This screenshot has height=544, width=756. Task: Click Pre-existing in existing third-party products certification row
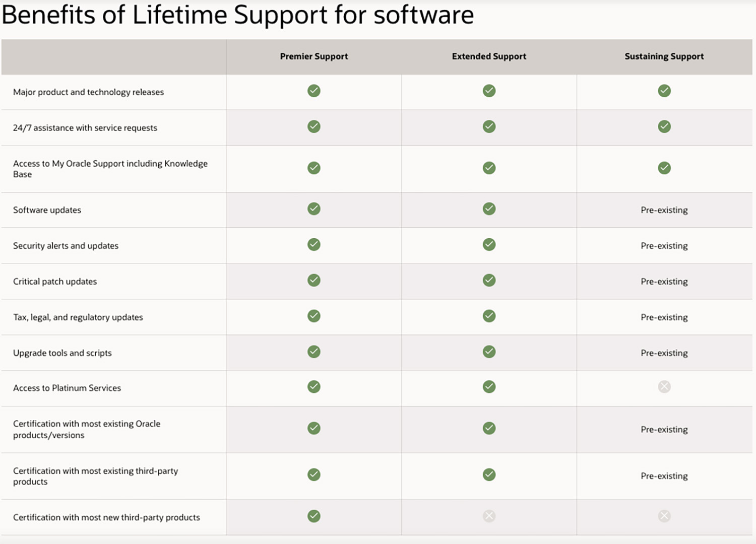coord(664,476)
